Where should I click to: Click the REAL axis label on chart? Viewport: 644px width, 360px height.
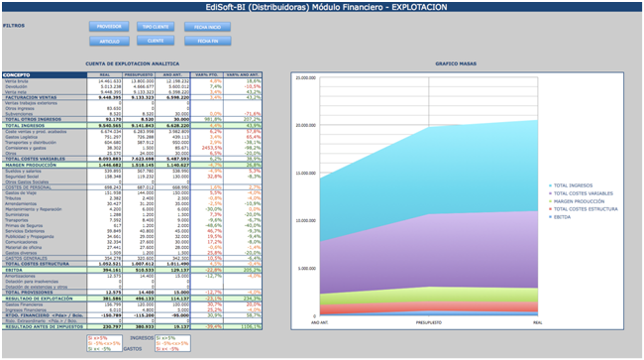click(x=537, y=322)
